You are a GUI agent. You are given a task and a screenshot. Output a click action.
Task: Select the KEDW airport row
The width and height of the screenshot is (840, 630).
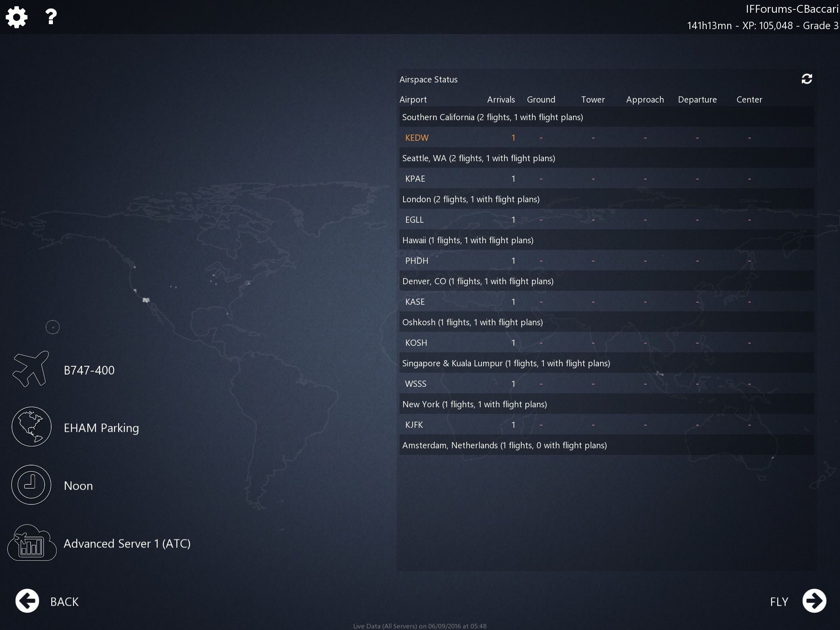417,138
